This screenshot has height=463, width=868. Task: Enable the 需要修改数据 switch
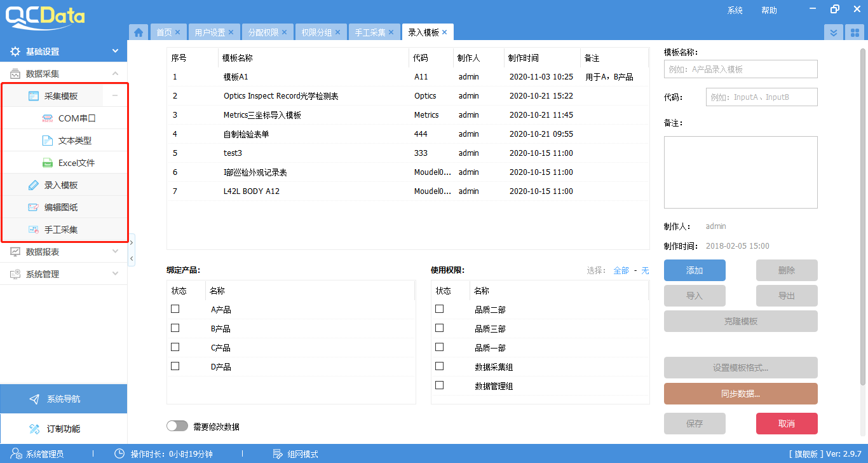(177, 426)
